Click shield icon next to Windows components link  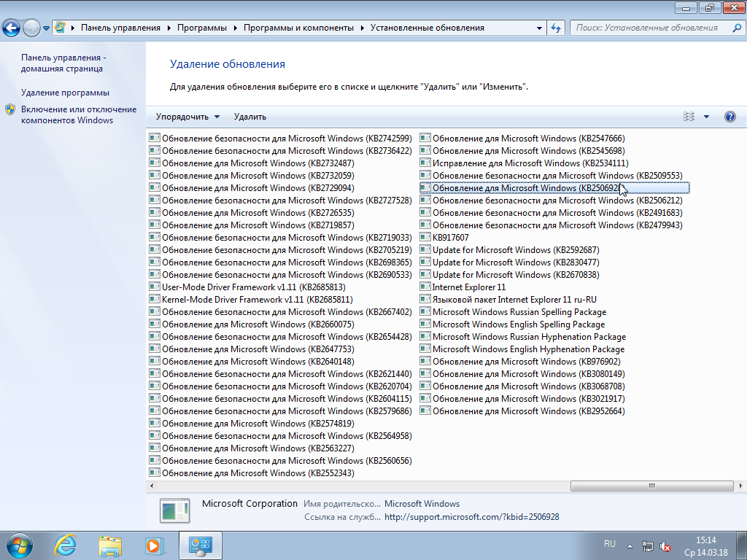tap(10, 109)
